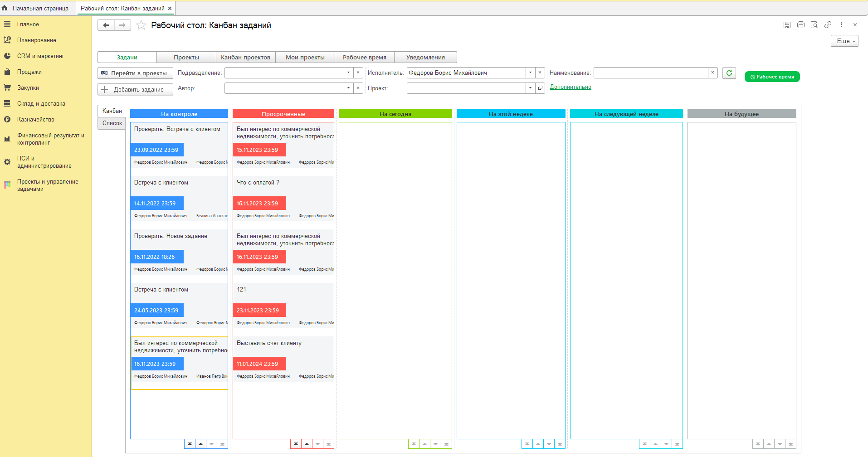868x457 pixels.
Task: Expand the Подразделение dropdown list
Action: click(348, 73)
